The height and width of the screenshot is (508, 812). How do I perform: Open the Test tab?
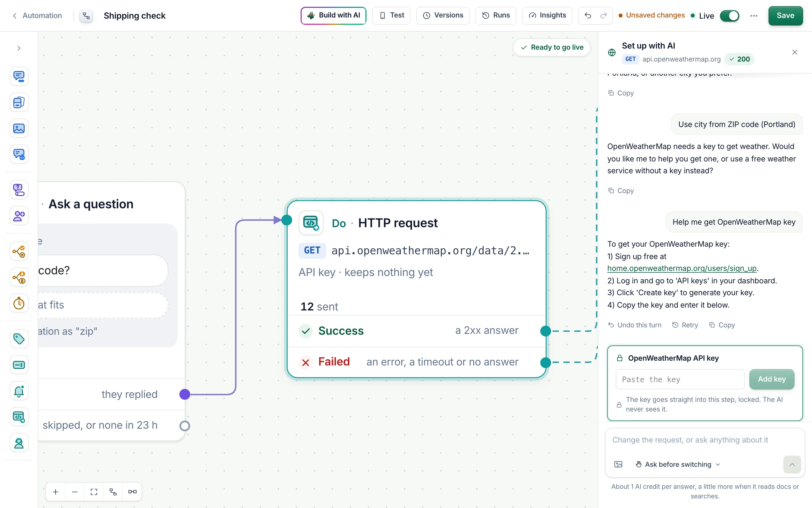point(391,16)
